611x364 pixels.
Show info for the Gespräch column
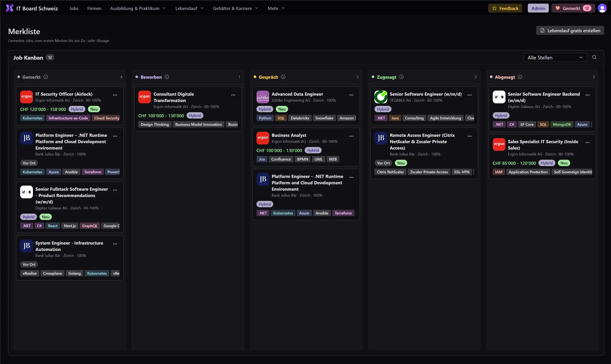(x=283, y=77)
